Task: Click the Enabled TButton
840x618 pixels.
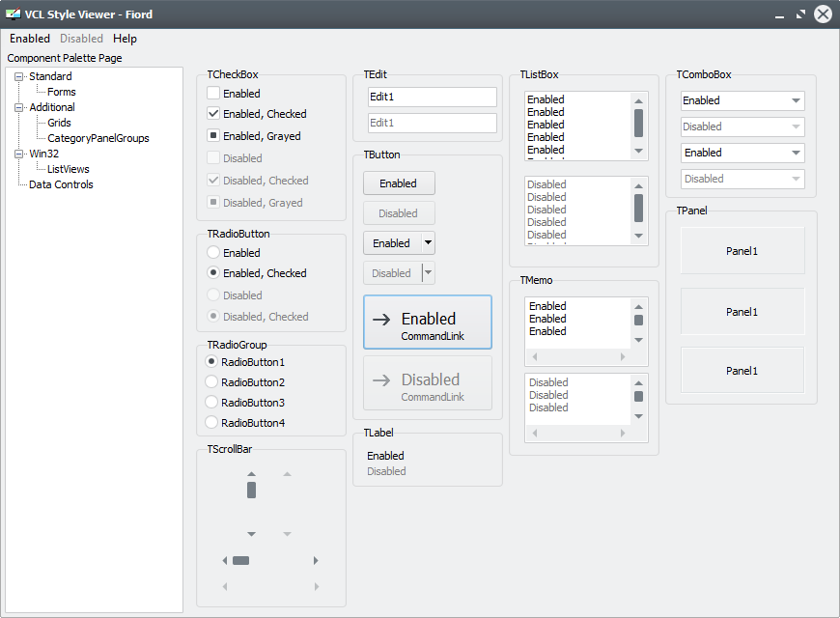Action: (x=399, y=183)
